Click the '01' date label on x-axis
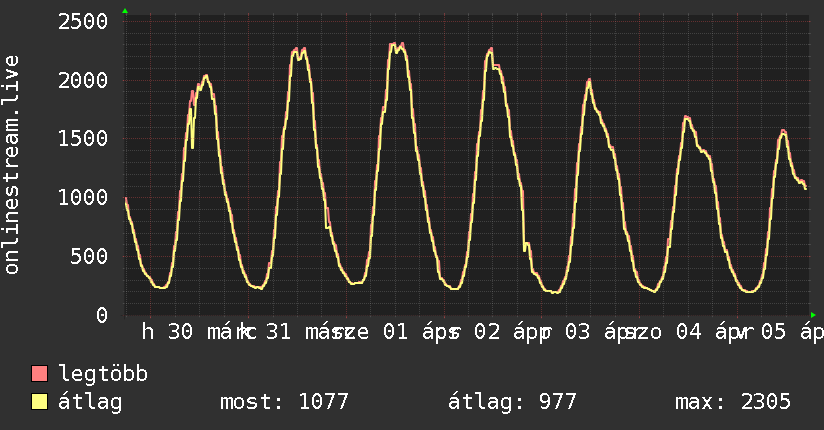Image resolution: width=824 pixels, height=430 pixels. (x=395, y=332)
